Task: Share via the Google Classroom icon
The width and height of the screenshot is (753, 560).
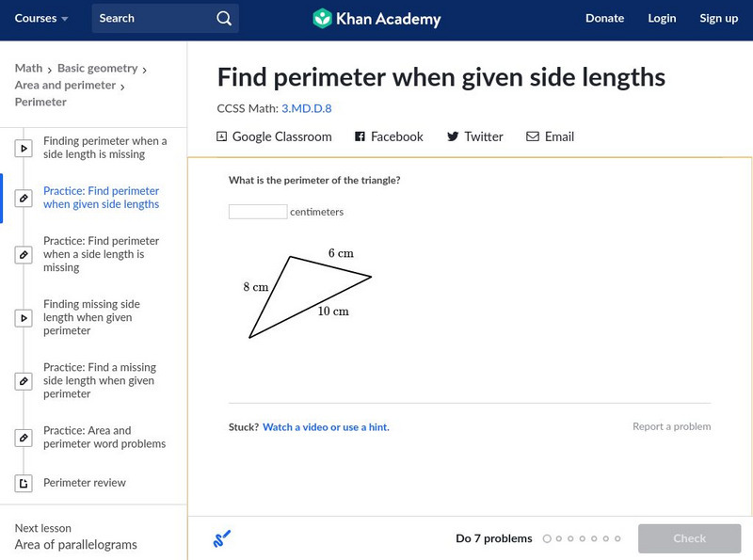Action: pos(222,136)
